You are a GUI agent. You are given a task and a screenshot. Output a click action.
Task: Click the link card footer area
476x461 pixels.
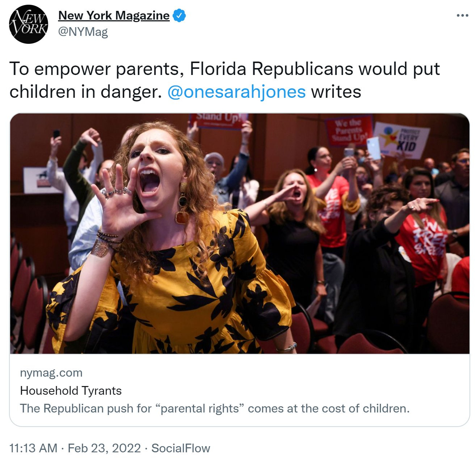[239, 390]
